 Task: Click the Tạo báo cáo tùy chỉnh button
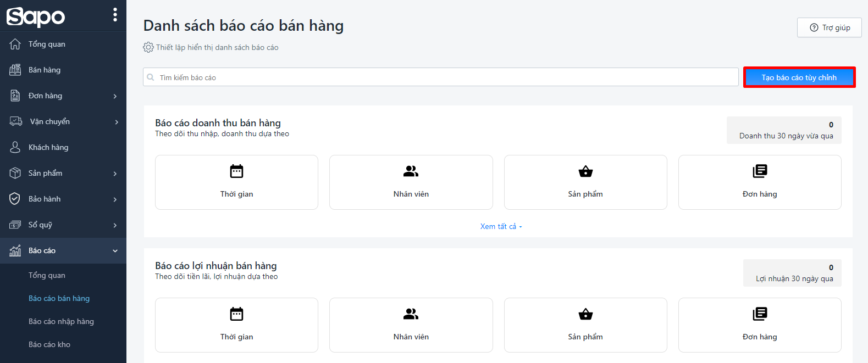click(799, 77)
